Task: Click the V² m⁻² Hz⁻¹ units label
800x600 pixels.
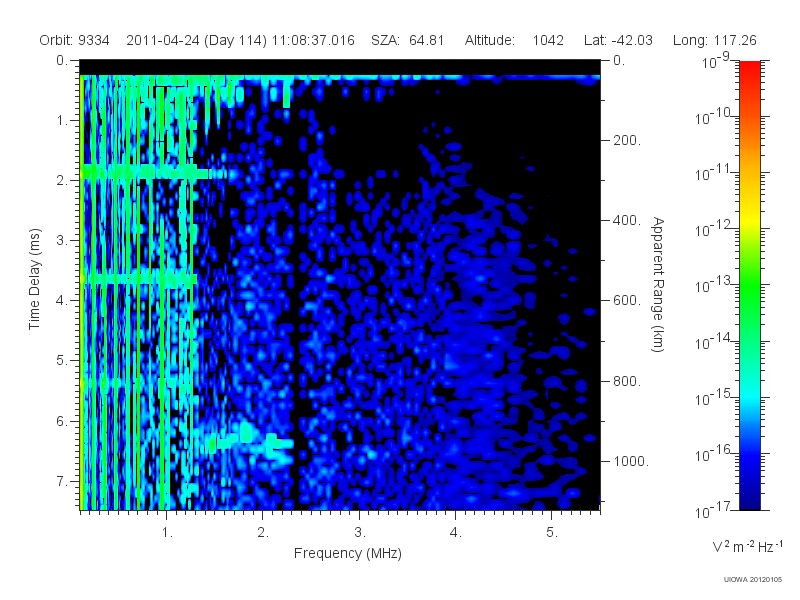Action: pyautogui.click(x=747, y=546)
